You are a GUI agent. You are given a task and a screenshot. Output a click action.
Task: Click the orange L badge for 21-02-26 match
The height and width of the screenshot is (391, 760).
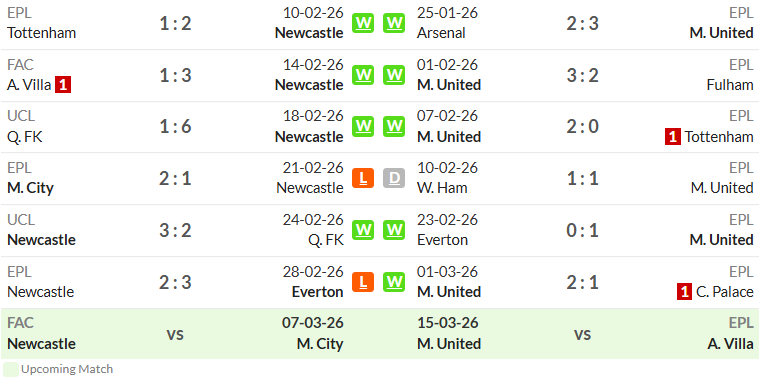pos(363,178)
